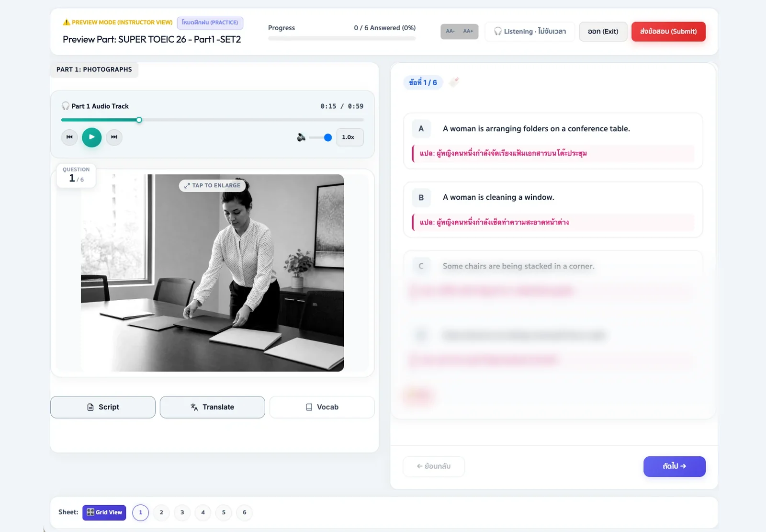This screenshot has height=532, width=766.
Task: Click the Practice mode badge
Action: click(x=210, y=23)
